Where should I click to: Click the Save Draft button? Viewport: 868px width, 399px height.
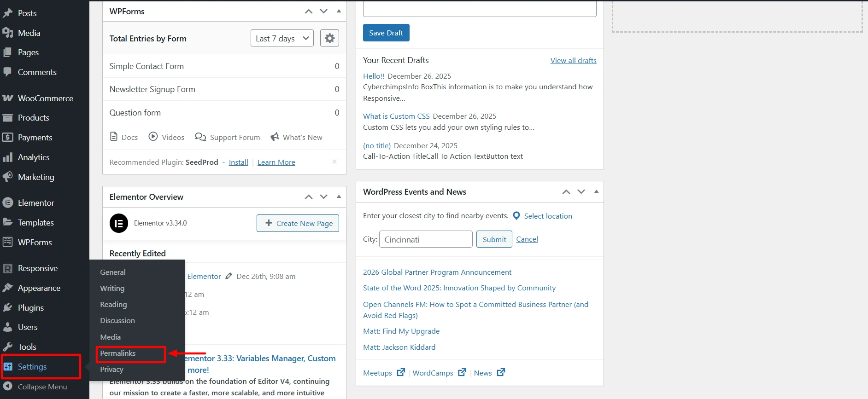coord(386,33)
